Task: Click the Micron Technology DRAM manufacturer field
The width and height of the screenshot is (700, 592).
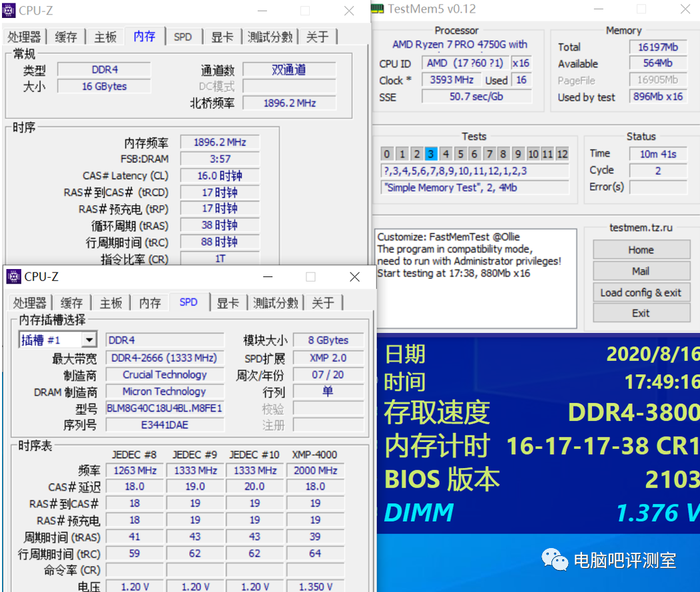Action: (x=165, y=392)
